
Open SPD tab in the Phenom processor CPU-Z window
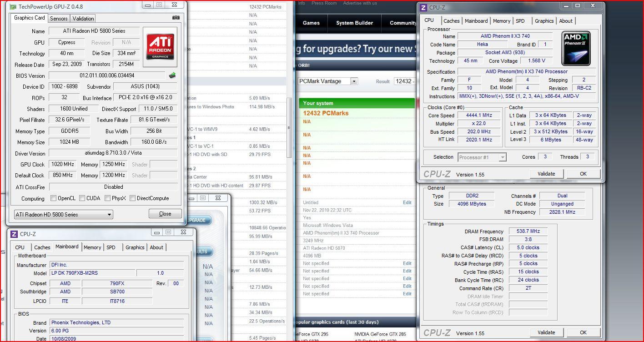click(520, 21)
